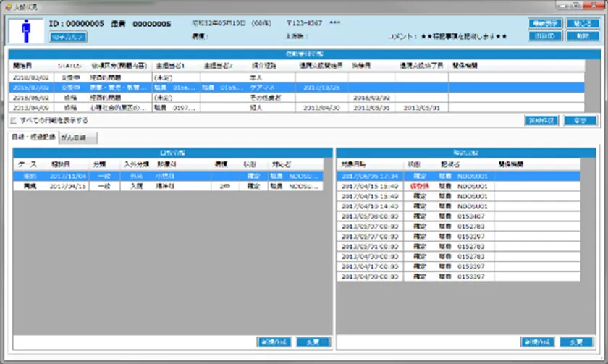Click 新規作成 under the top consultation table
The height and width of the screenshot is (364, 608).
click(x=541, y=121)
